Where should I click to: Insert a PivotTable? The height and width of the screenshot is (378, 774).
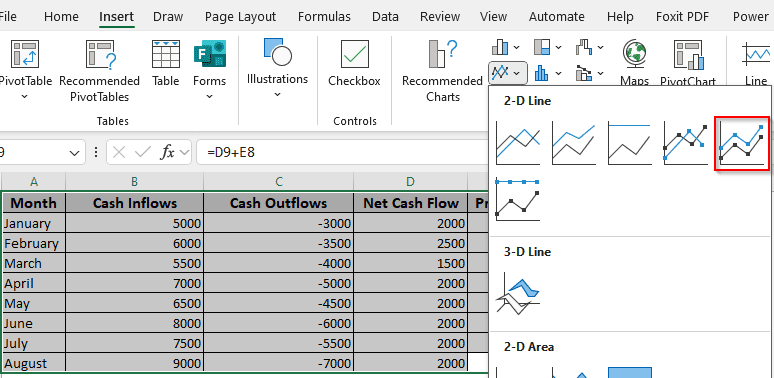click(25, 69)
